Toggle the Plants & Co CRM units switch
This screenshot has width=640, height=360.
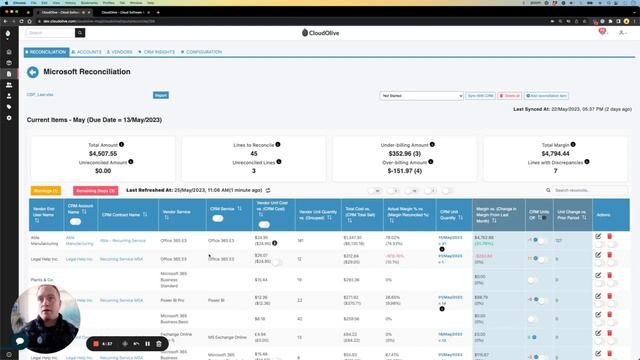tap(533, 280)
